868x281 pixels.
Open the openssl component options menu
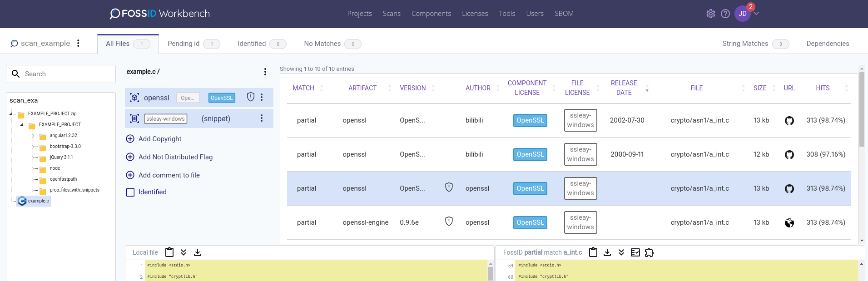click(262, 97)
